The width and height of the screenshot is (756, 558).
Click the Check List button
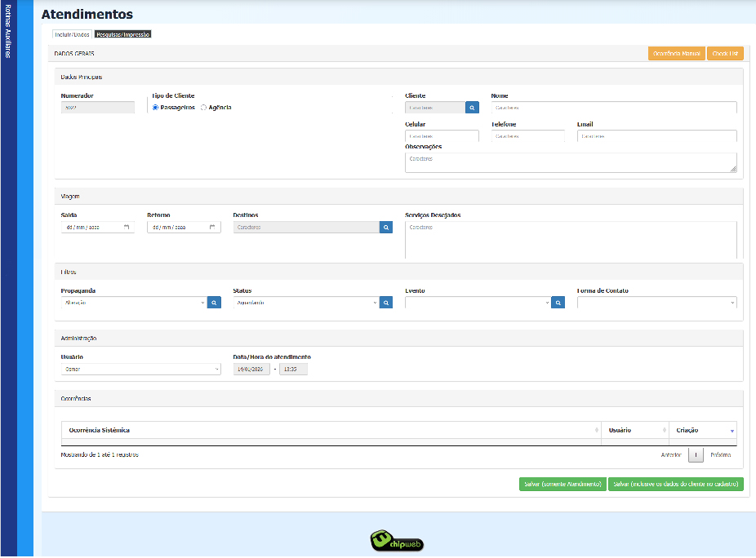pos(725,54)
